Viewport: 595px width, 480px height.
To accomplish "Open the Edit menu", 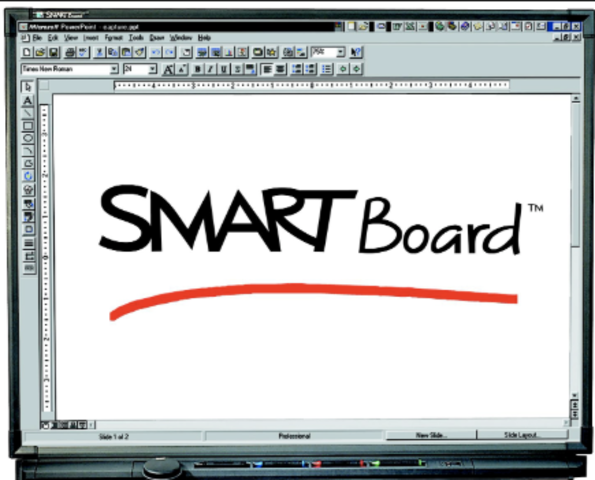I will coord(53,38).
